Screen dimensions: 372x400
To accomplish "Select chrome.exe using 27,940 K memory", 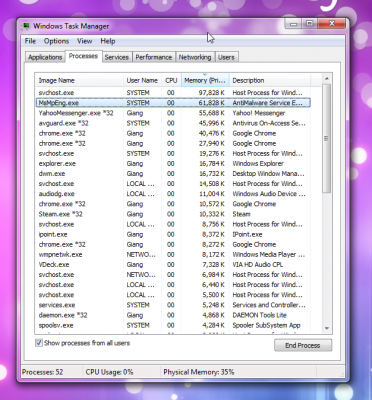I will pos(173,143).
